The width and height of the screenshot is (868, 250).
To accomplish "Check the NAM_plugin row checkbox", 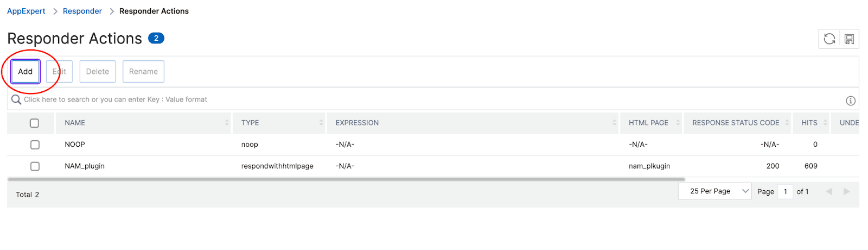I will click(x=35, y=166).
